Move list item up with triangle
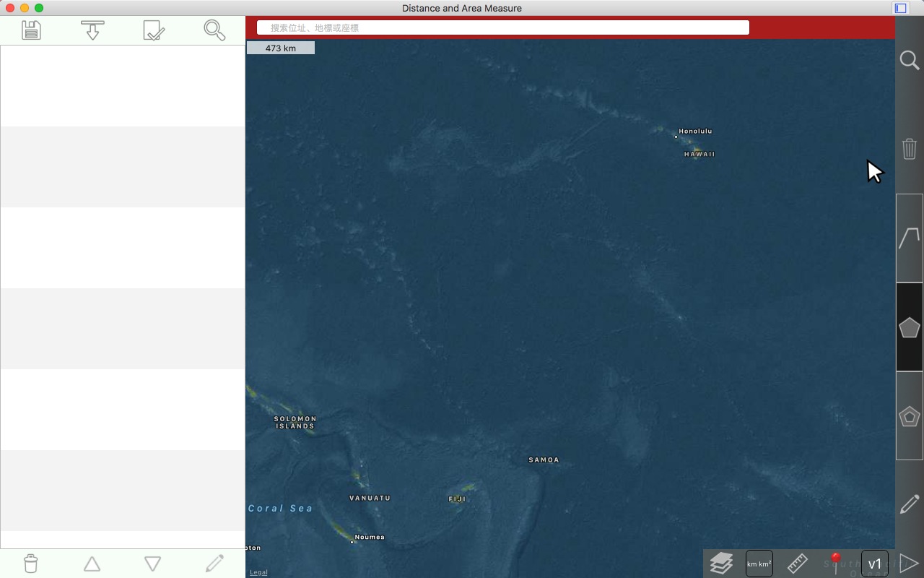924x578 pixels. [x=92, y=564]
